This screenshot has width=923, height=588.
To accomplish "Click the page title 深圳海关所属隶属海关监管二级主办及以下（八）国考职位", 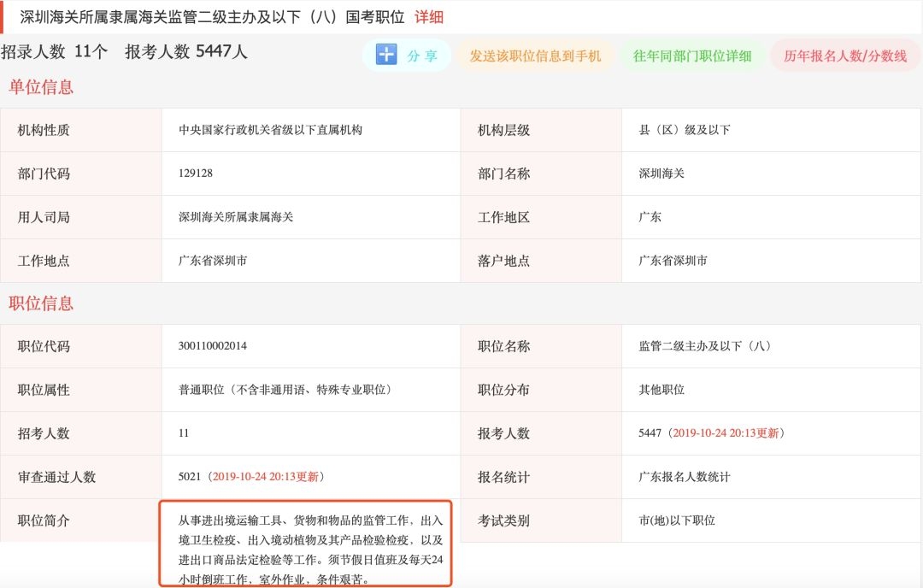I will pos(212,17).
